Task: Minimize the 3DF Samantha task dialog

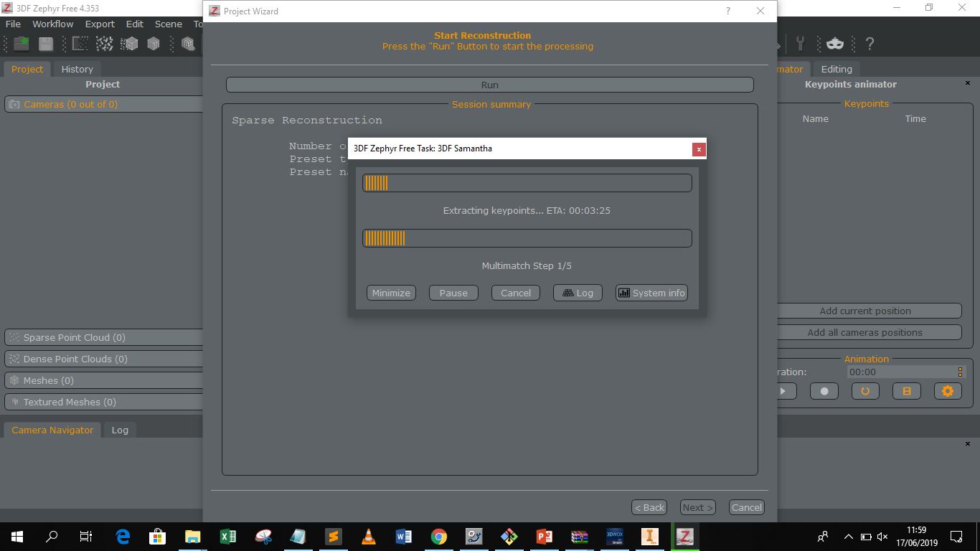Action: (x=391, y=293)
